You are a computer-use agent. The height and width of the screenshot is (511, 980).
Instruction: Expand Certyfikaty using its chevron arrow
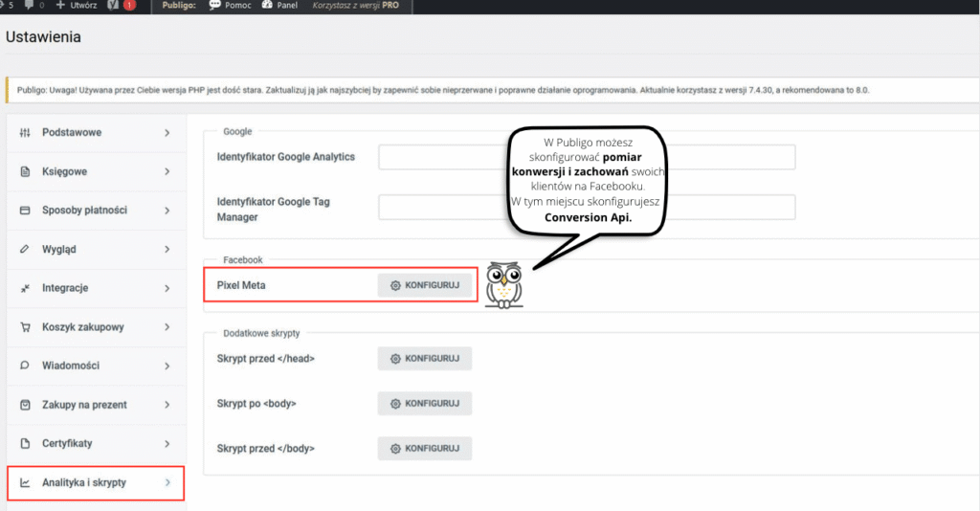tap(167, 443)
